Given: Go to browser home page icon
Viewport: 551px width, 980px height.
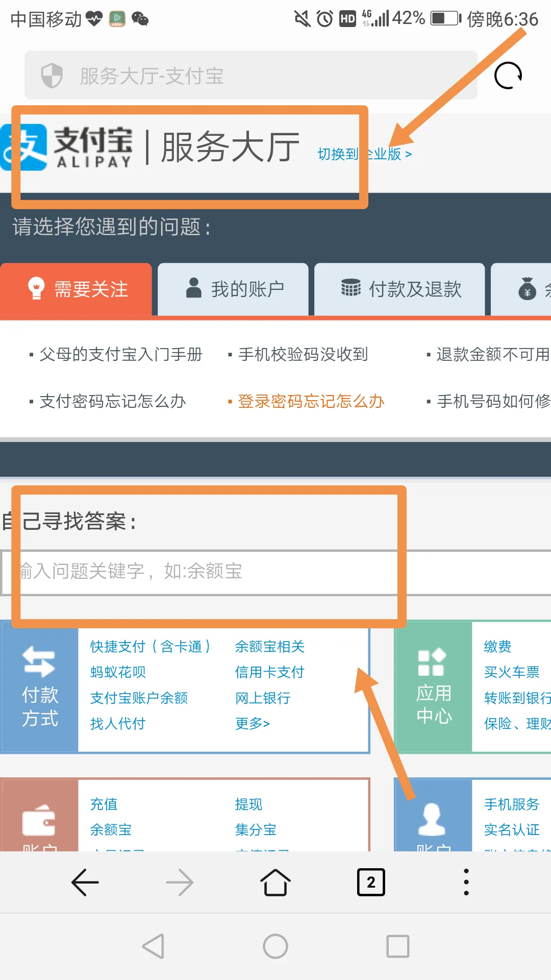Looking at the screenshot, I should coord(275,882).
